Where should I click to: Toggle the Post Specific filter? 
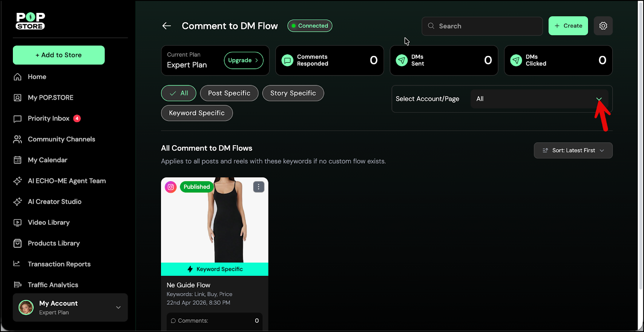229,93
